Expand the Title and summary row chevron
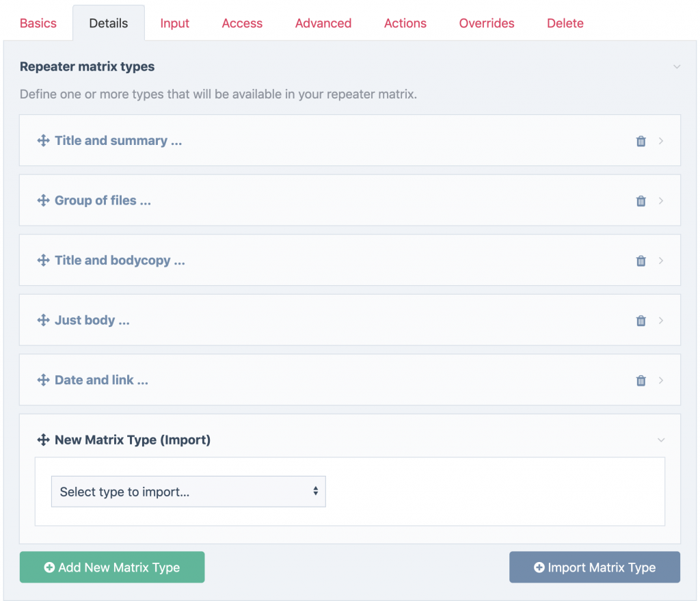 661,141
